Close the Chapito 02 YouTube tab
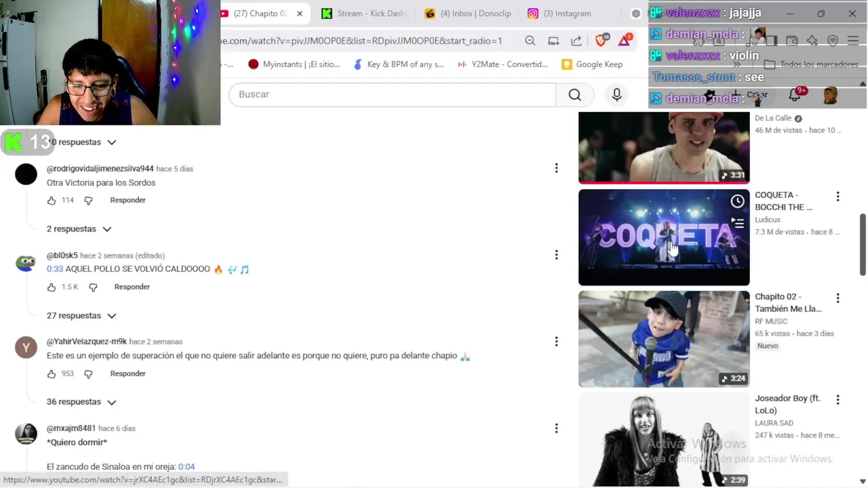 click(299, 14)
